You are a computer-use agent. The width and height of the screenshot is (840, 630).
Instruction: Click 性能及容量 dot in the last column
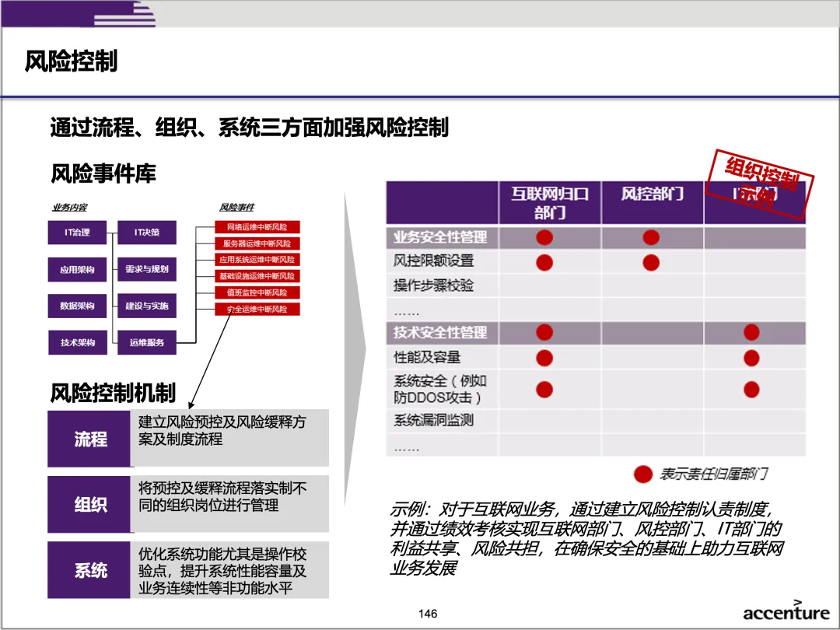(751, 358)
